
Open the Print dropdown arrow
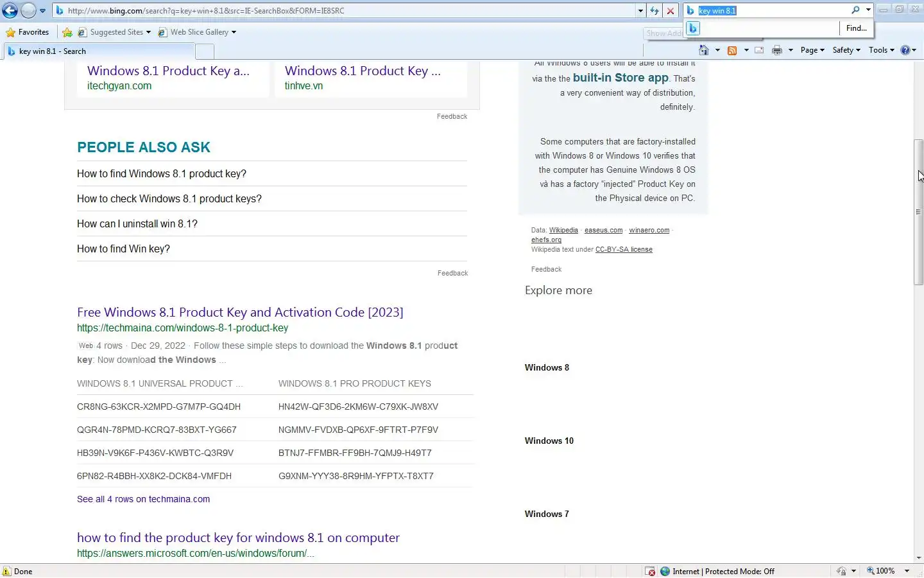[791, 50]
